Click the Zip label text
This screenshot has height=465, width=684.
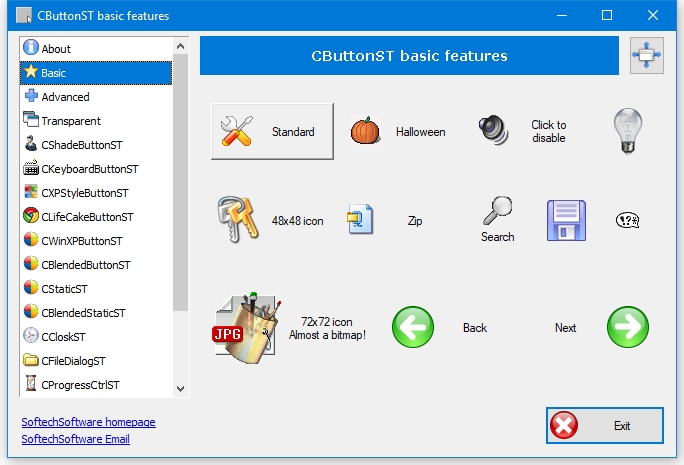click(415, 221)
